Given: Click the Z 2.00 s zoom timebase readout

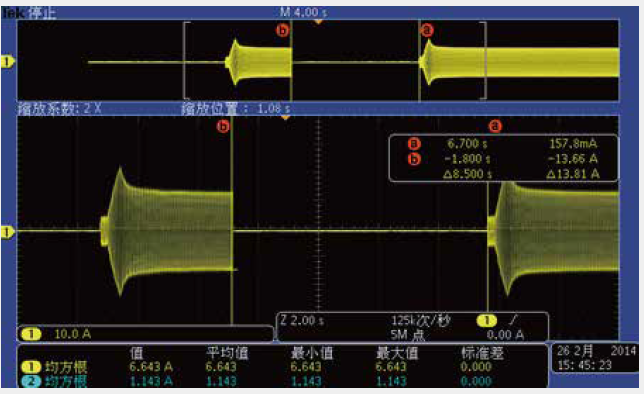Looking at the screenshot, I should (303, 320).
